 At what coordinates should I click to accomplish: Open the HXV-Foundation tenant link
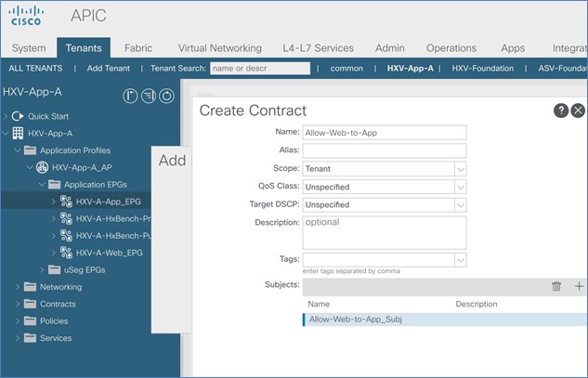pos(483,68)
